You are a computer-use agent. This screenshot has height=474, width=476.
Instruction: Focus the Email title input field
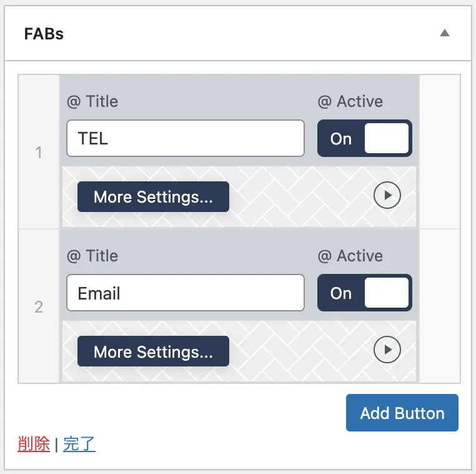coord(186,293)
